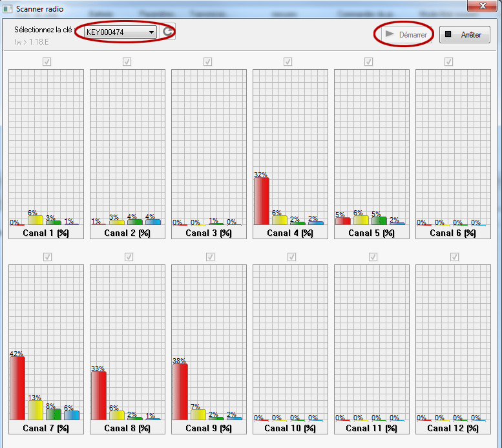Toggle the checkbox above Canal 4
502x448 pixels.
point(288,62)
